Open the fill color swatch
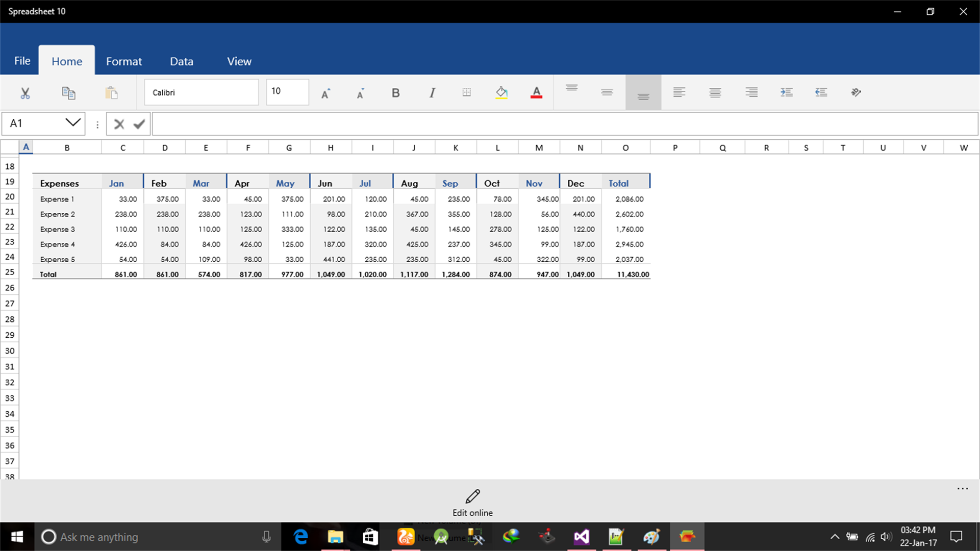 click(501, 92)
